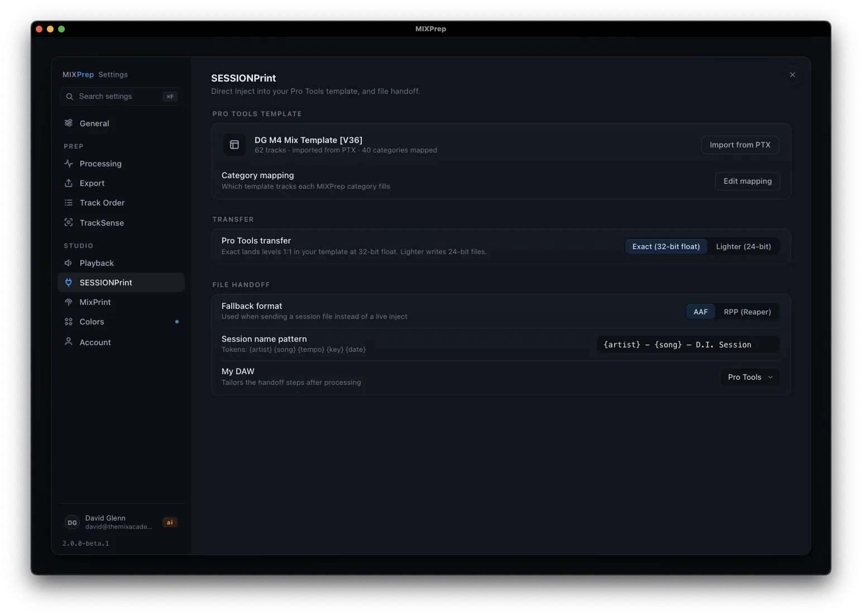Screen dimensions: 862x616
Task: Open the My DAW Pro Tools dropdown
Action: pyautogui.click(x=750, y=377)
